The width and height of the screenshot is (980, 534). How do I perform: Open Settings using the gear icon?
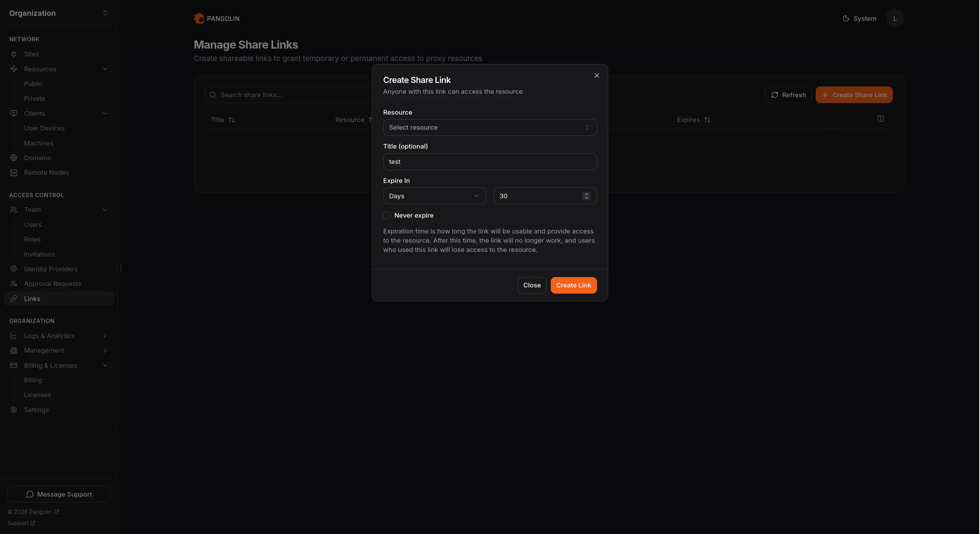point(14,409)
